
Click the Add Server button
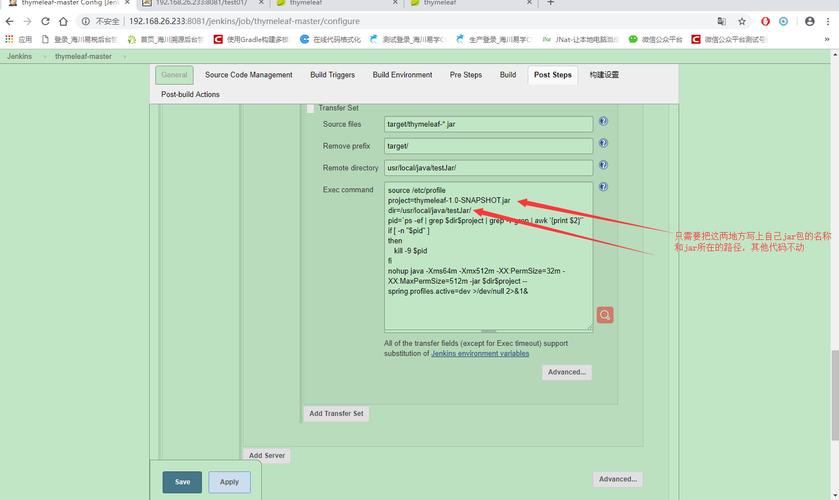[x=266, y=456]
